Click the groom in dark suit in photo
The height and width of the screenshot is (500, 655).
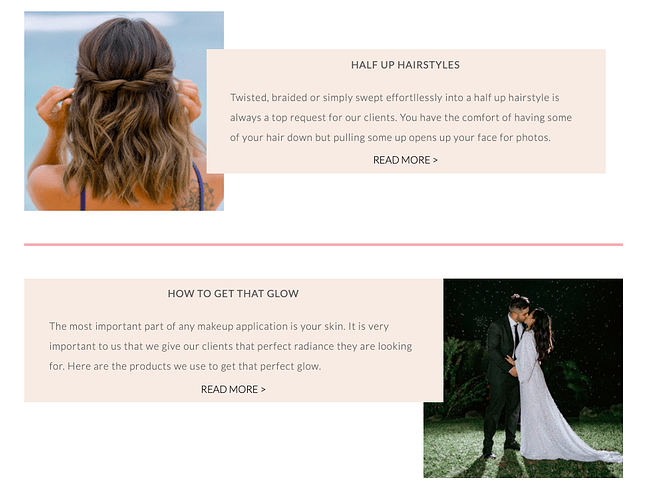503,376
